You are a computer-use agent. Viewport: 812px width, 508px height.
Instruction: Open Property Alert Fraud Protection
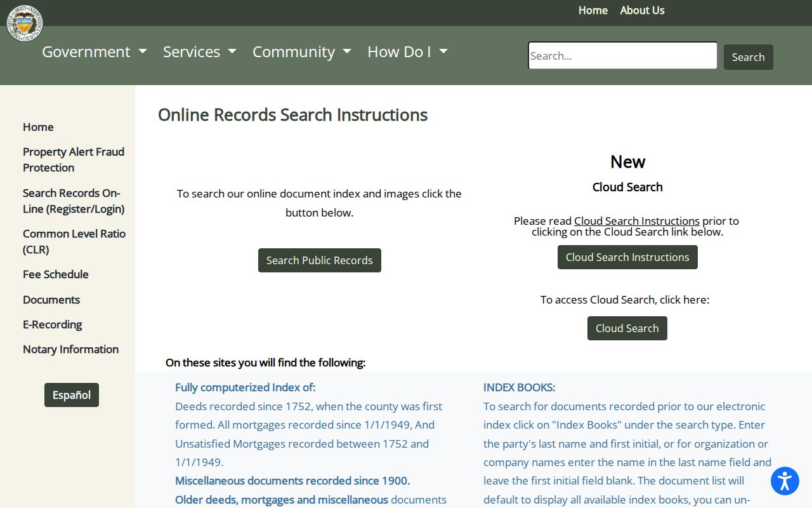coord(74,160)
